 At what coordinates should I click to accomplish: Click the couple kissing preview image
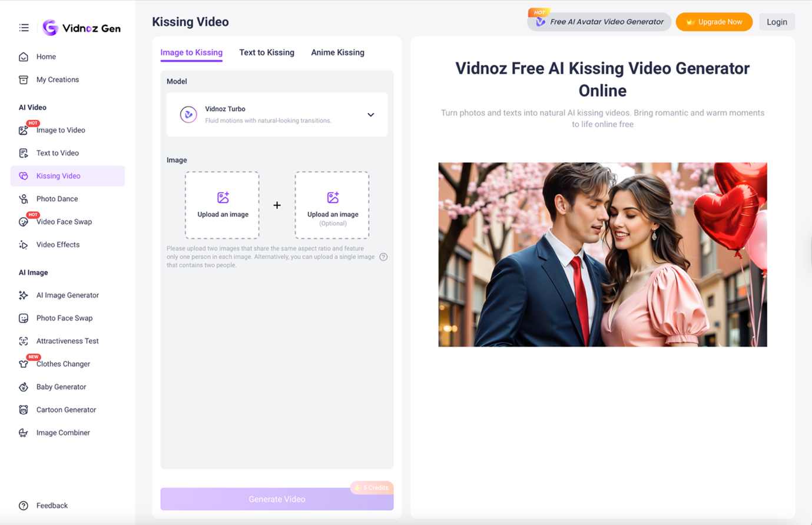coord(602,255)
